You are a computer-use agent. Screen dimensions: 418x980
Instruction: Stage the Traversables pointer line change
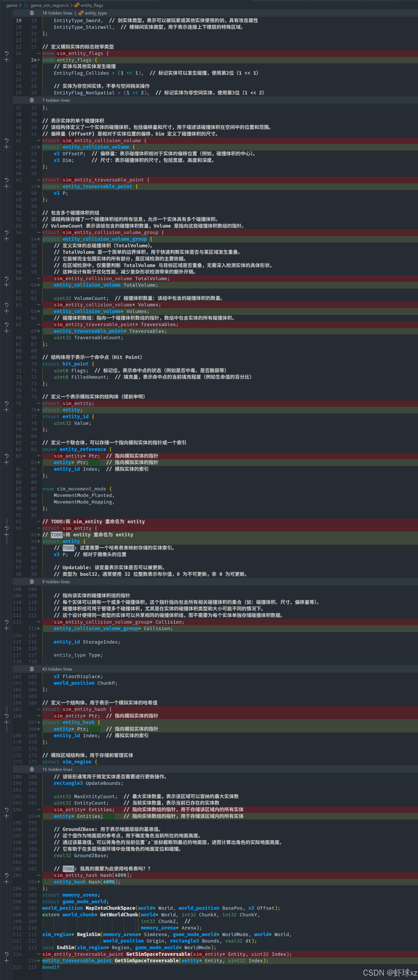[x=6, y=331]
